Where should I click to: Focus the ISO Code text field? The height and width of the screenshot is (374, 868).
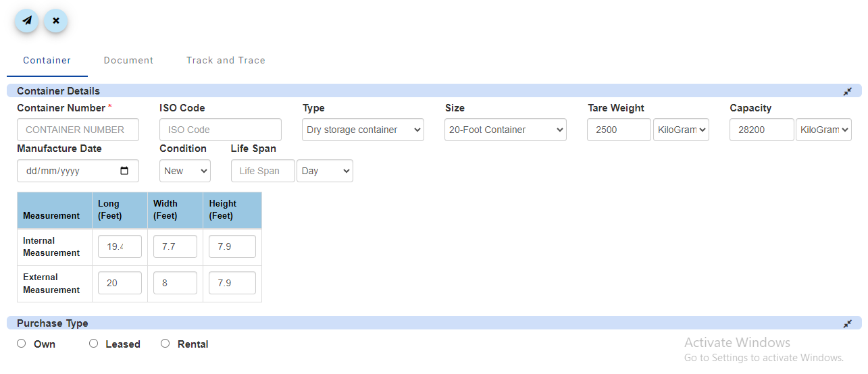(220, 130)
